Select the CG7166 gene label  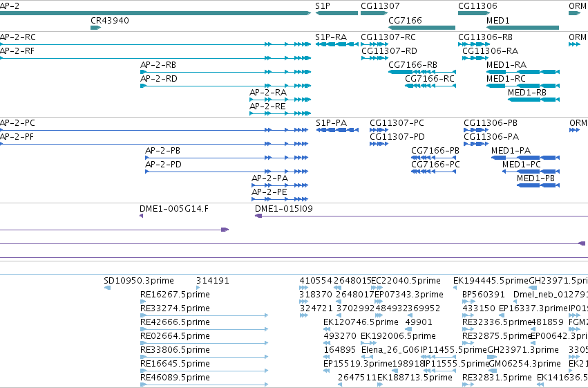coord(405,20)
